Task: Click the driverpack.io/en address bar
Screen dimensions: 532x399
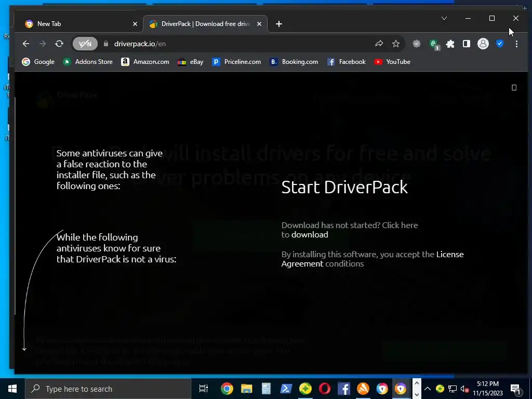Action: pyautogui.click(x=237, y=44)
